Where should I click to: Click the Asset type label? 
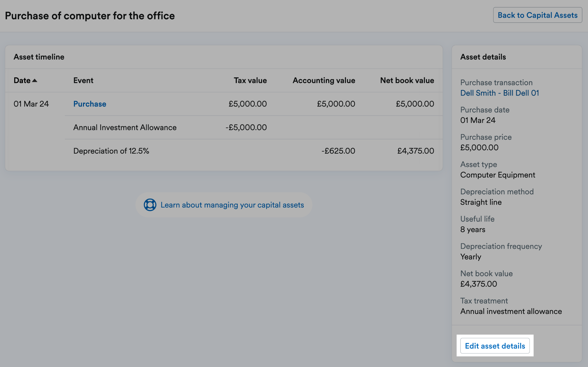pos(479,165)
